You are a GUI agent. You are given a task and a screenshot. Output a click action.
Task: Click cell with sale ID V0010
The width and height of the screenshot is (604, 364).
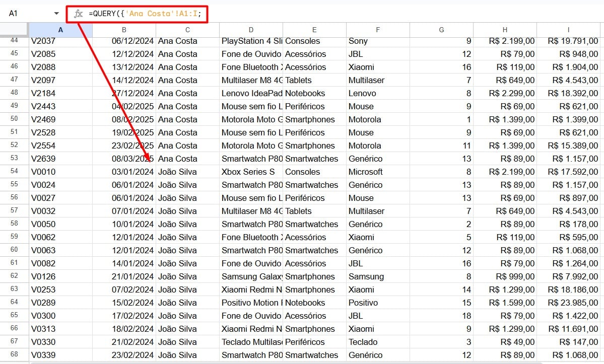click(x=60, y=172)
